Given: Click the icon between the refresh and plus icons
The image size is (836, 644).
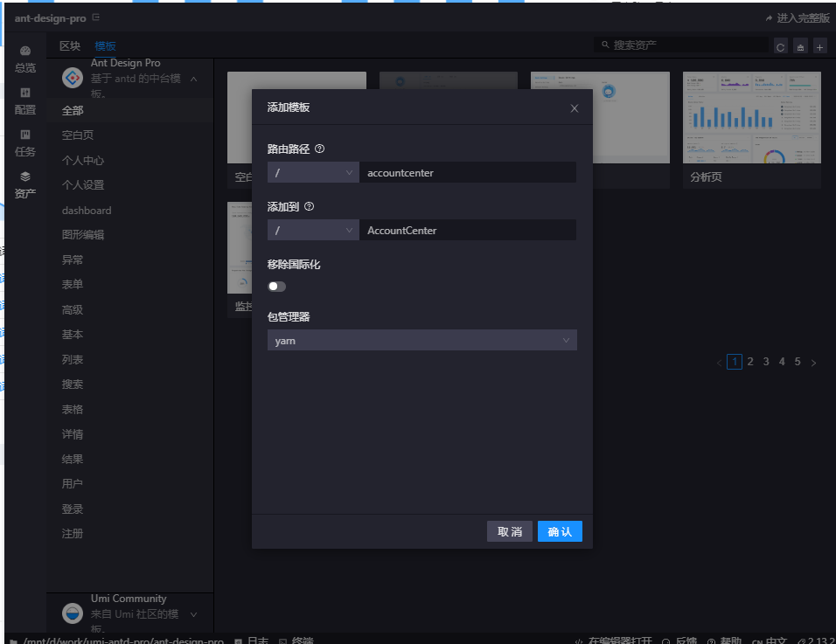Looking at the screenshot, I should pyautogui.click(x=800, y=47).
